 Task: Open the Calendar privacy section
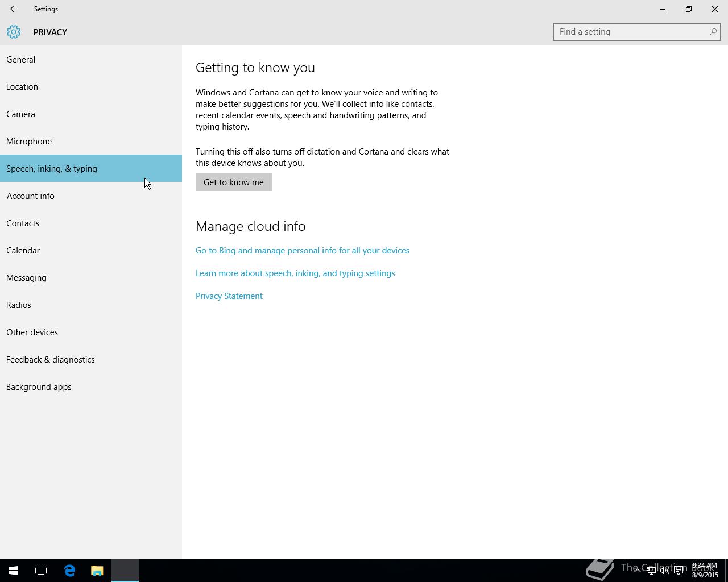[91, 250]
